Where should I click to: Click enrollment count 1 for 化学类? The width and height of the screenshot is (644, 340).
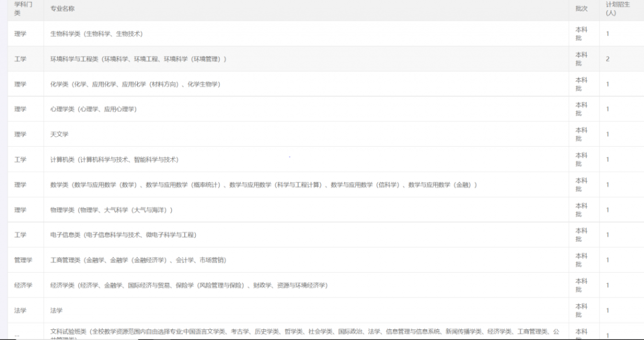tap(608, 84)
